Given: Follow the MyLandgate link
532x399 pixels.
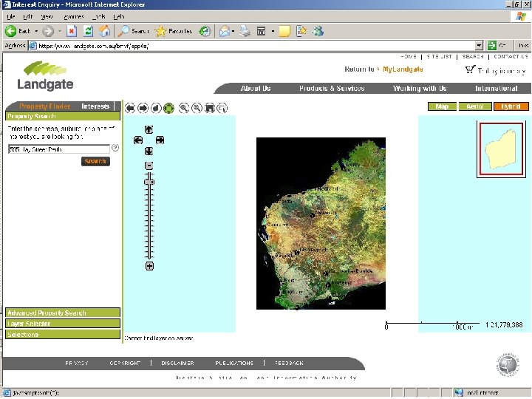Looking at the screenshot, I should (x=403, y=69).
